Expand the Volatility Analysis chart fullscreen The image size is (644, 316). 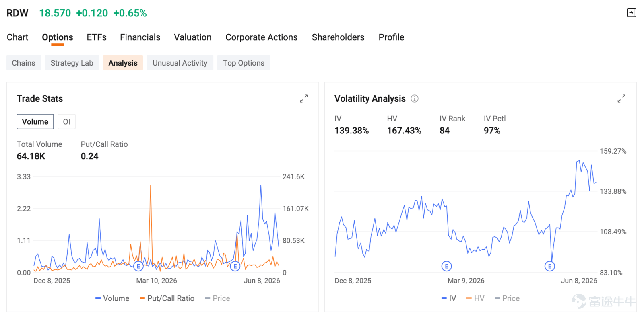[621, 98]
